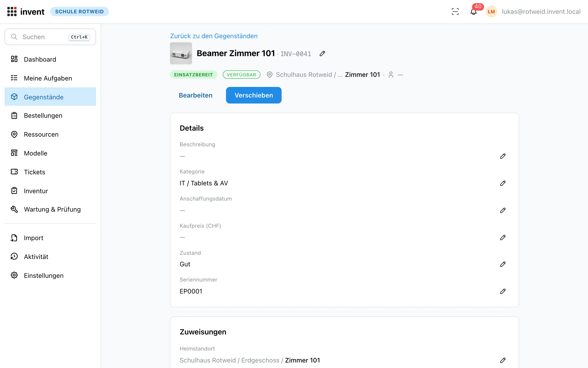The height and width of the screenshot is (368, 588).
Task: Open Einstellungen
Action: tap(50, 275)
